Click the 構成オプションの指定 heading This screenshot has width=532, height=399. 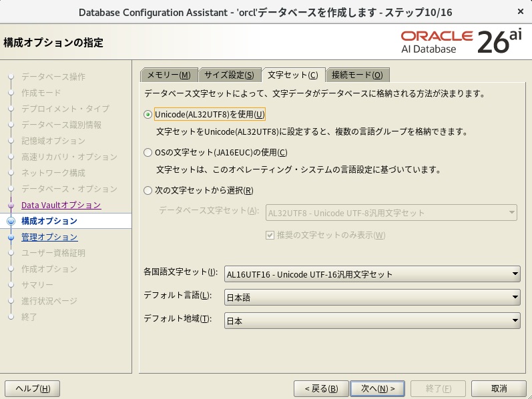tap(53, 43)
